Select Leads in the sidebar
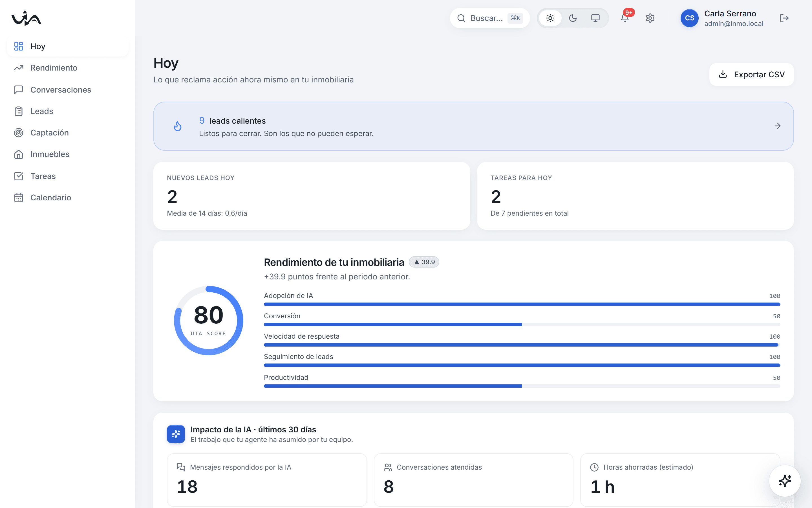 pyautogui.click(x=67, y=111)
